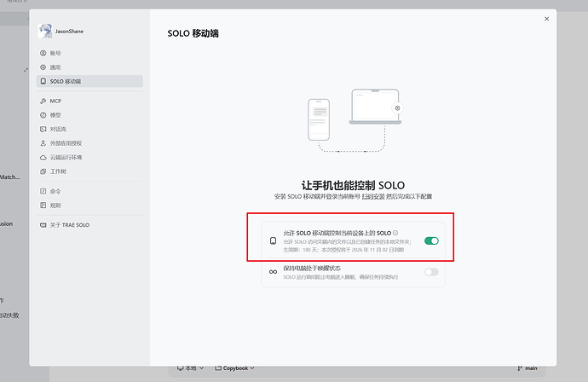The height and width of the screenshot is (382, 588).
Task: Enable 保持电脑处于唤醒状态 keep-awake toggle
Action: [x=431, y=272]
